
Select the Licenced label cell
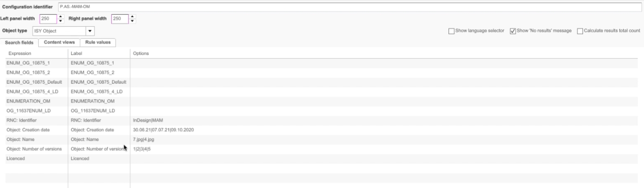[80, 159]
